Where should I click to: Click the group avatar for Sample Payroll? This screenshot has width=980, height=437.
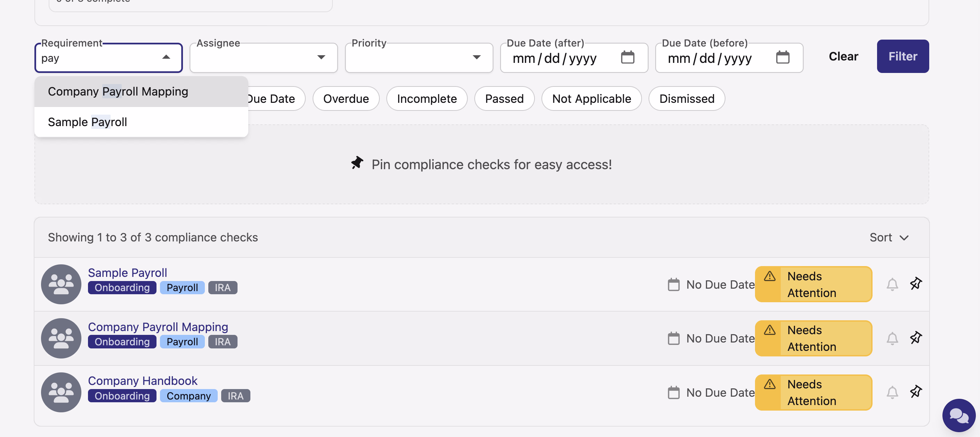click(x=61, y=284)
